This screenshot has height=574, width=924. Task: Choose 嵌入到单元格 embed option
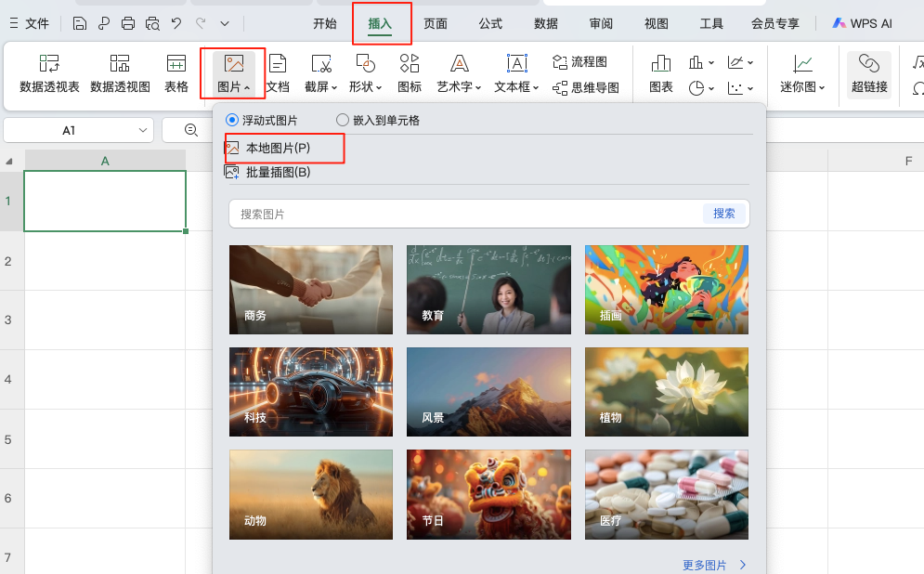click(x=342, y=121)
